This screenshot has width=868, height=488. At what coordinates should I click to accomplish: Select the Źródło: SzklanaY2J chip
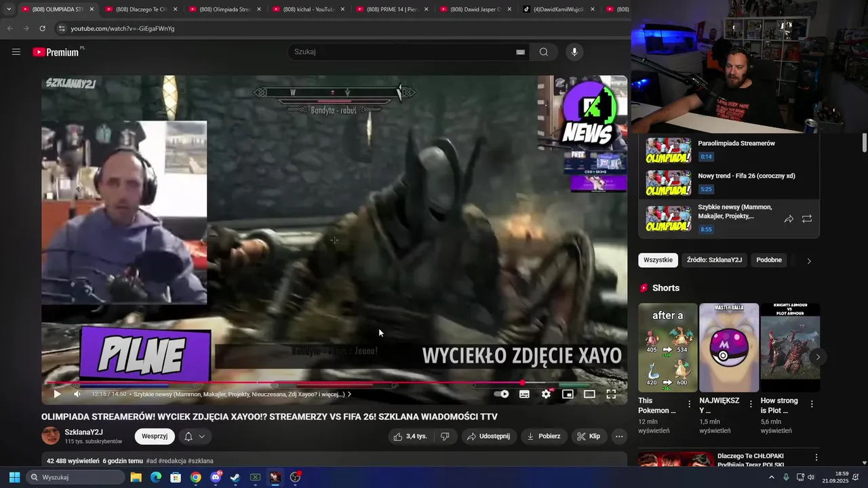pos(714,260)
